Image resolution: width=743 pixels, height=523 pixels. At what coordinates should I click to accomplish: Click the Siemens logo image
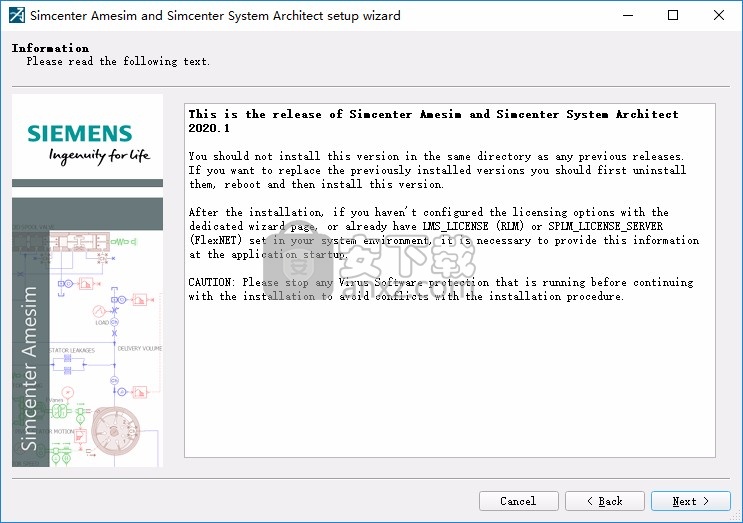pyautogui.click(x=87, y=136)
